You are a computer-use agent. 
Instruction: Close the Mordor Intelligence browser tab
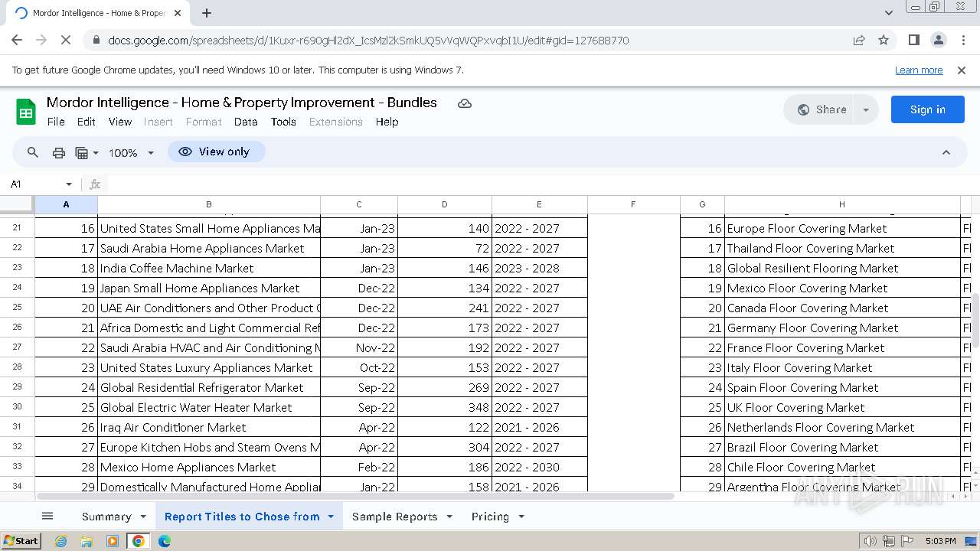point(178,13)
